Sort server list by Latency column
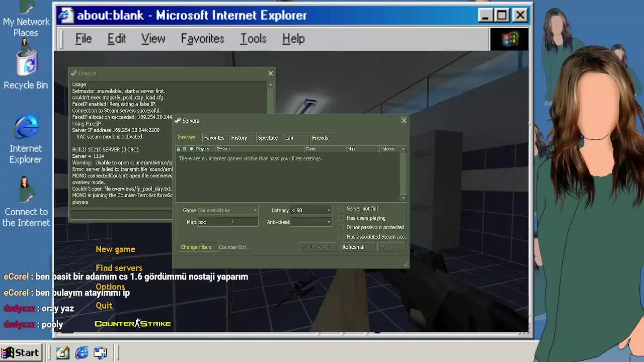644x362 pixels. (x=390, y=149)
